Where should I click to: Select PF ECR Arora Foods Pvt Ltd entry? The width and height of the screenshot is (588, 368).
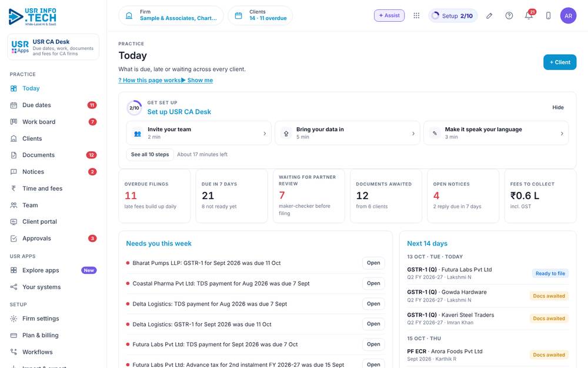(487, 355)
